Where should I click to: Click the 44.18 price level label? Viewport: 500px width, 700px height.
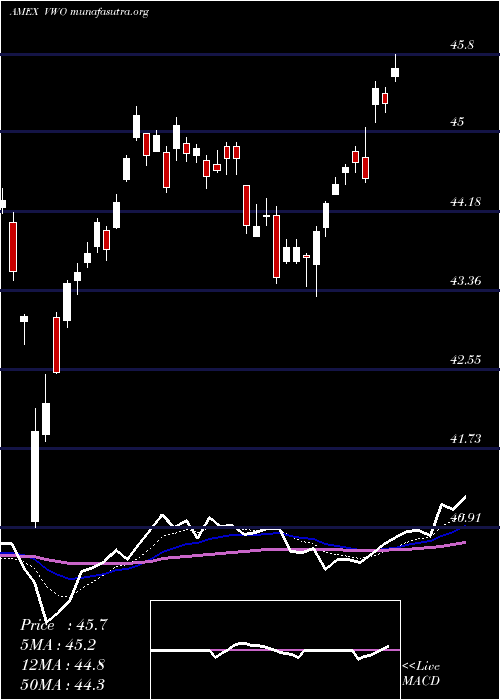[x=466, y=202]
